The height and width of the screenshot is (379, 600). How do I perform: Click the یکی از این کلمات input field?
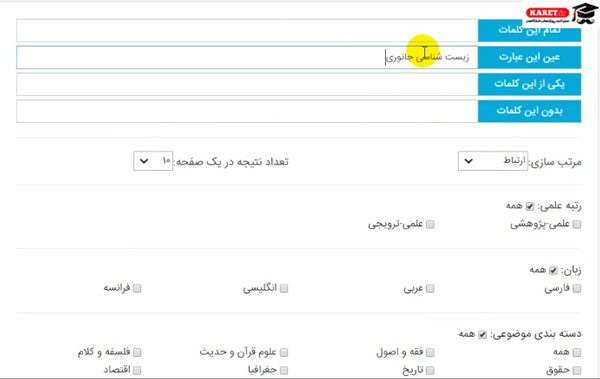(247, 84)
